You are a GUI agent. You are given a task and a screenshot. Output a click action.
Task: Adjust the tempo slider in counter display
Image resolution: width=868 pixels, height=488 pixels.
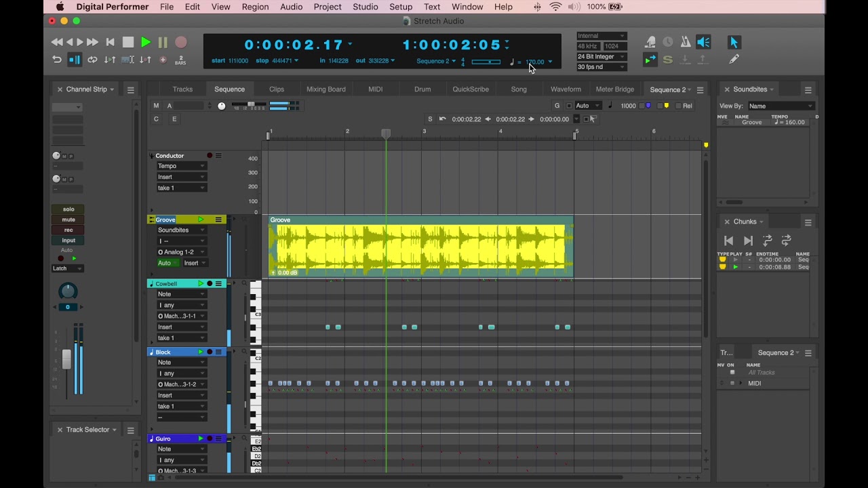coord(486,62)
